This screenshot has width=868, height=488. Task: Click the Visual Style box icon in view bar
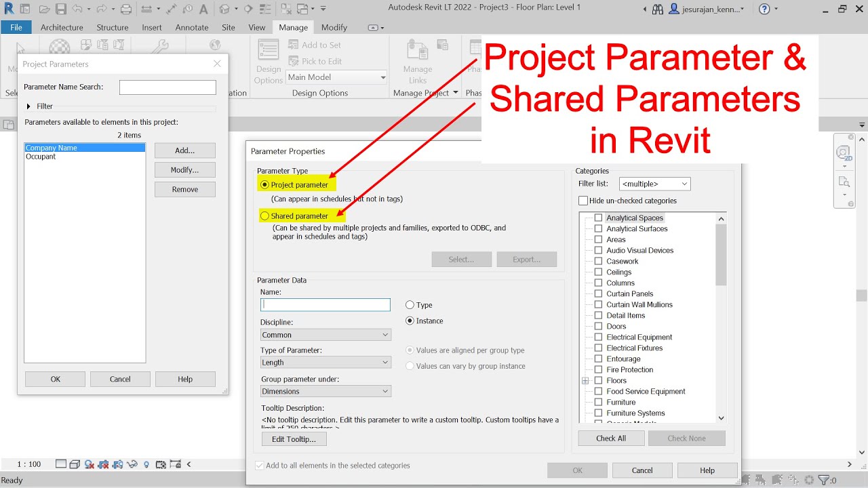(x=75, y=464)
